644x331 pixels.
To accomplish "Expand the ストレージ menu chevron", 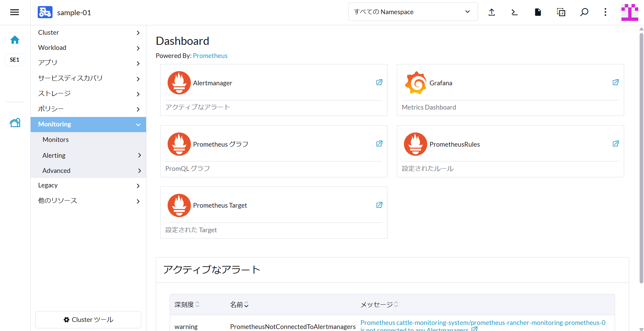I will [x=138, y=94].
